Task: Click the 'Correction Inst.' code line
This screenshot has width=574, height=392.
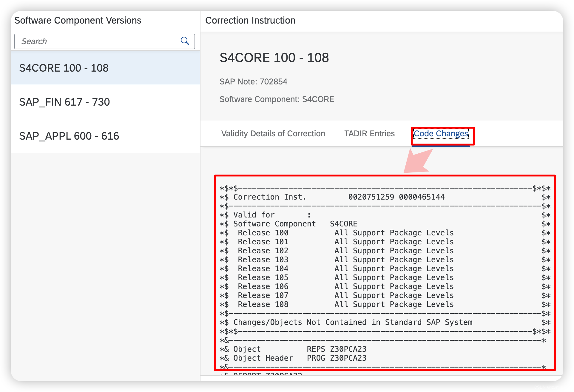Action: pos(385,197)
